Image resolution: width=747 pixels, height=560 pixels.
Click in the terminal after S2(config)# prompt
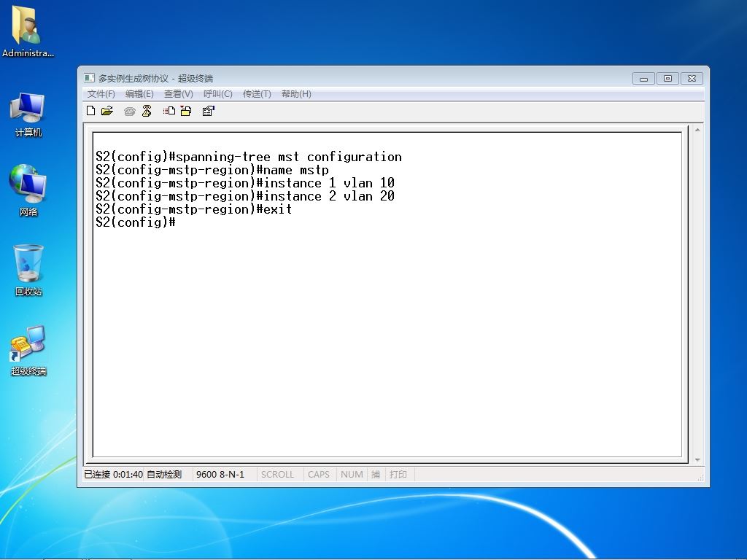click(x=181, y=222)
